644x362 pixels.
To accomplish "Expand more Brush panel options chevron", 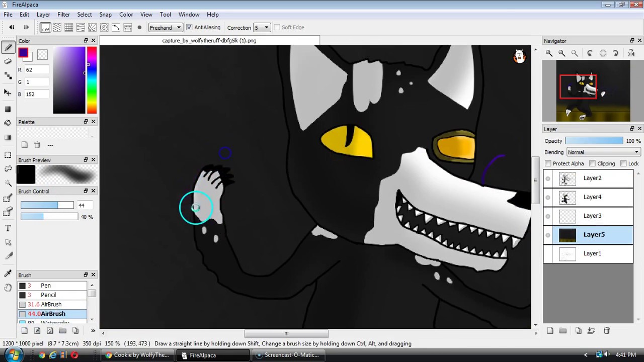I will tap(93, 330).
